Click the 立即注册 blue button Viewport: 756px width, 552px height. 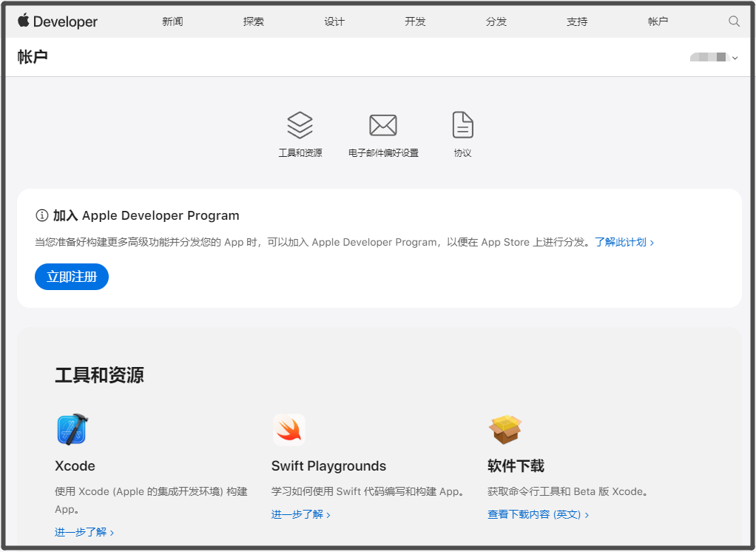point(72,276)
